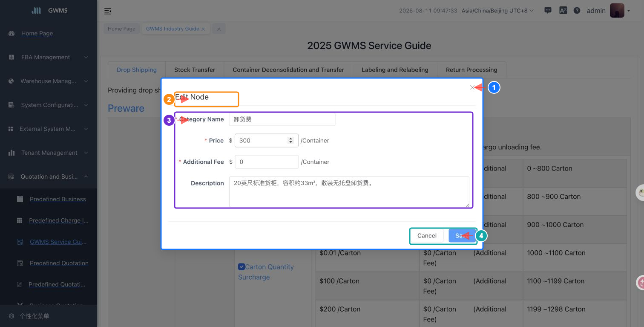The height and width of the screenshot is (327, 644).
Task: Close the Edit Node dialog with X
Action: point(472,87)
